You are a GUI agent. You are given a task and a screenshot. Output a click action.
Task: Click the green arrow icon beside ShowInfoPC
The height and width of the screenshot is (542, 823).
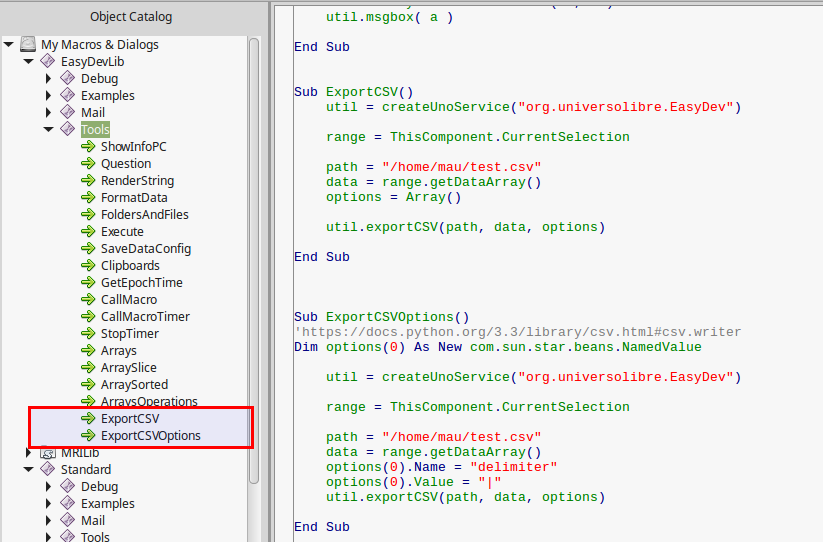88,147
